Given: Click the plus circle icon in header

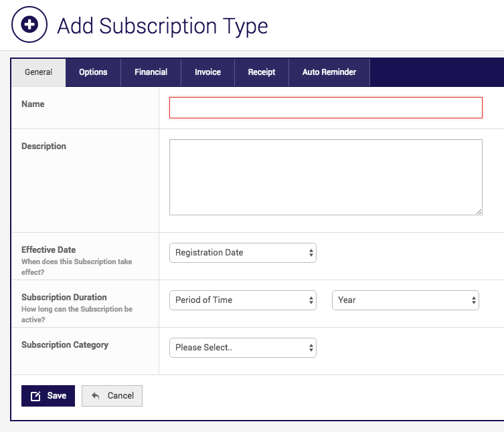Looking at the screenshot, I should tap(29, 25).
